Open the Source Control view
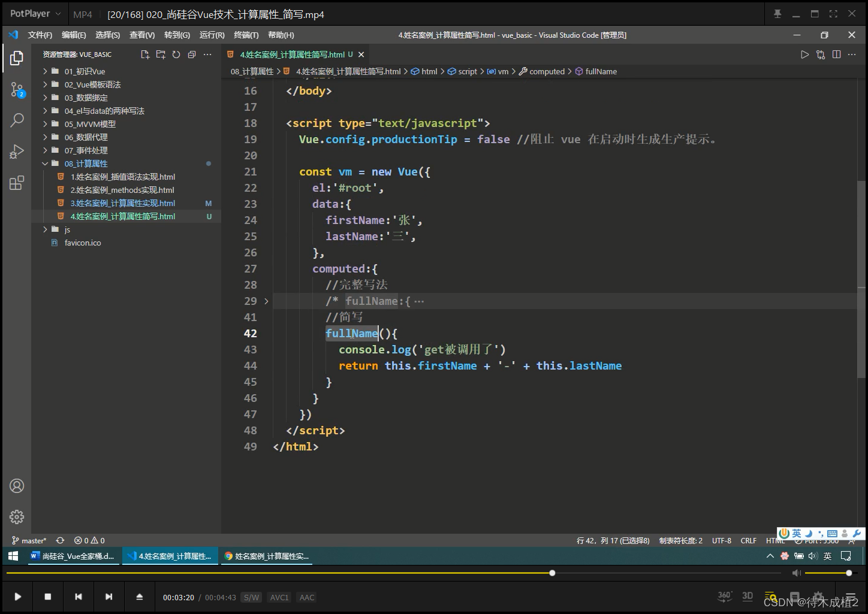Image resolution: width=868 pixels, height=614 pixels. 17,90
